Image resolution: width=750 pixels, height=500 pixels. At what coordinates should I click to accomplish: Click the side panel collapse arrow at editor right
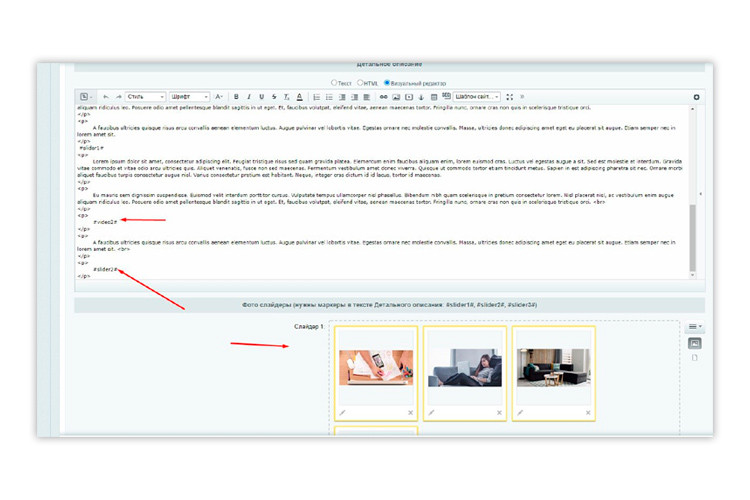pyautogui.click(x=700, y=194)
